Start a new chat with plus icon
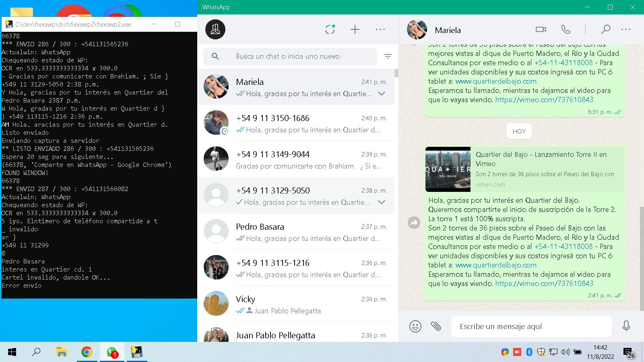This screenshot has height=362, width=644. tap(355, 29)
